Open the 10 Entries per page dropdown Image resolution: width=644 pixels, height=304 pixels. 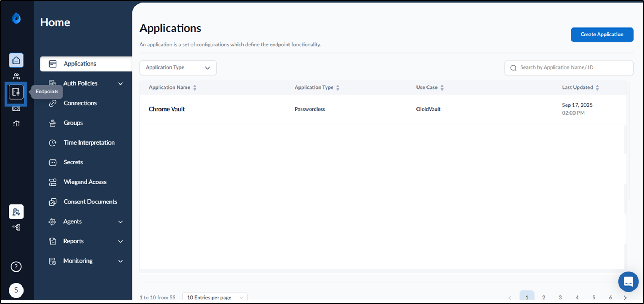pos(215,297)
